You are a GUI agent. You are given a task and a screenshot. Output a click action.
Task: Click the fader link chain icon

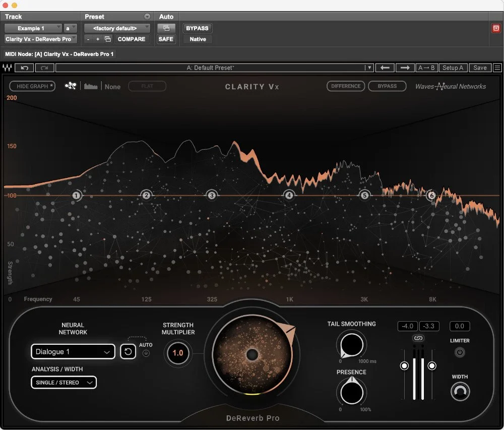click(x=418, y=338)
